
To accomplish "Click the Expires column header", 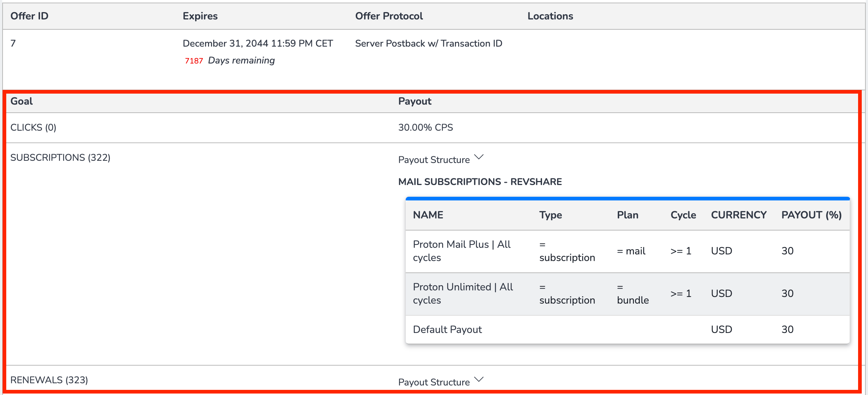I will point(200,16).
